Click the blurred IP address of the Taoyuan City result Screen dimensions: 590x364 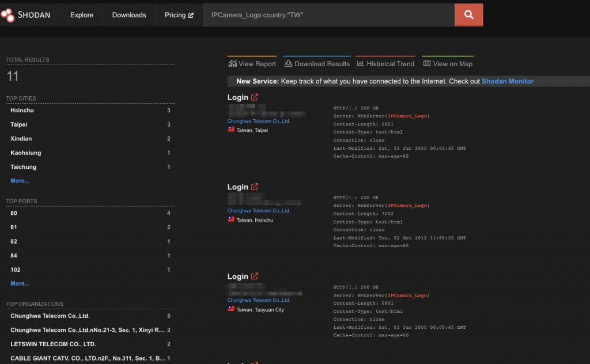coord(264,290)
